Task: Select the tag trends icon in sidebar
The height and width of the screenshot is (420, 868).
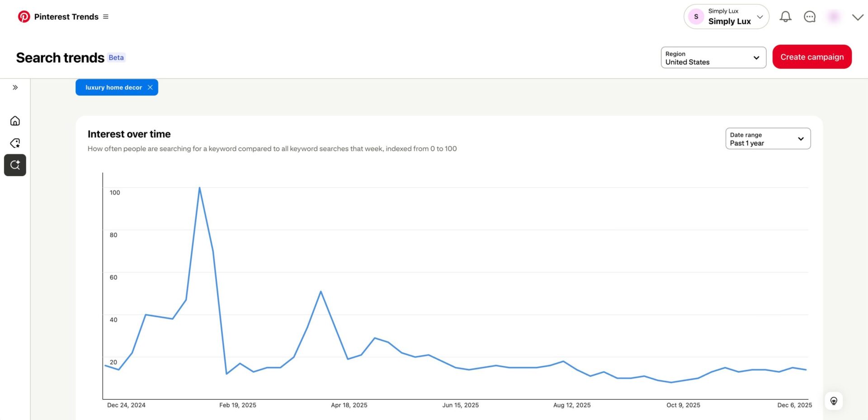Action: point(15,143)
